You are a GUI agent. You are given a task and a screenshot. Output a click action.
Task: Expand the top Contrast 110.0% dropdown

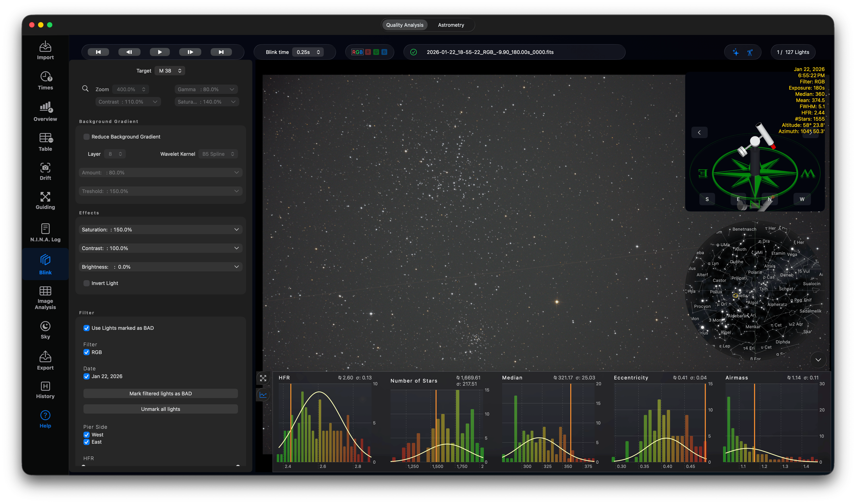click(x=128, y=102)
